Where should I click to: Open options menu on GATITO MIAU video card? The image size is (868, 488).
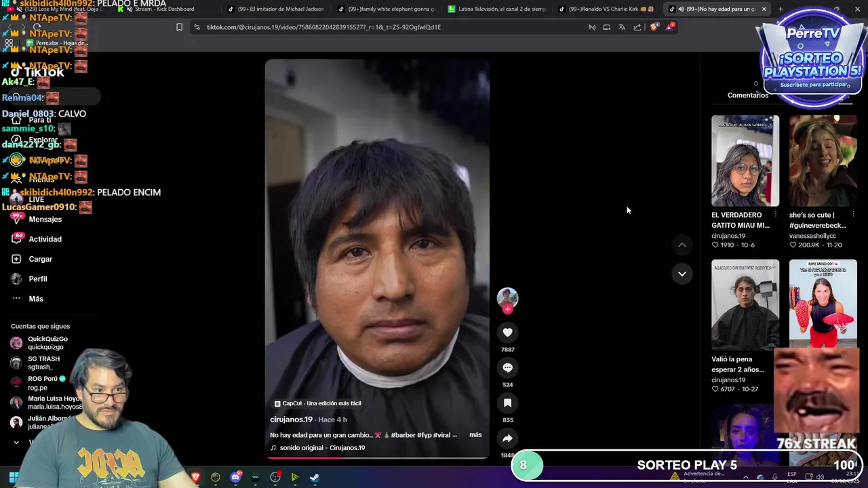point(775,215)
